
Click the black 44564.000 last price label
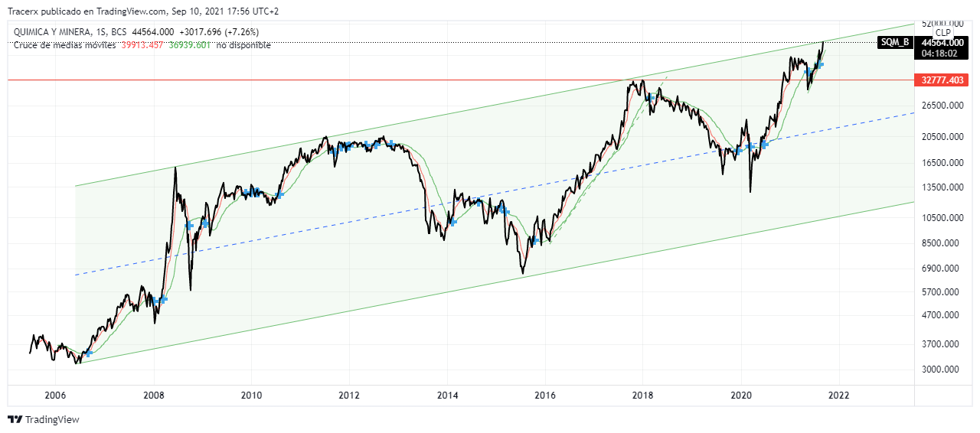942,43
